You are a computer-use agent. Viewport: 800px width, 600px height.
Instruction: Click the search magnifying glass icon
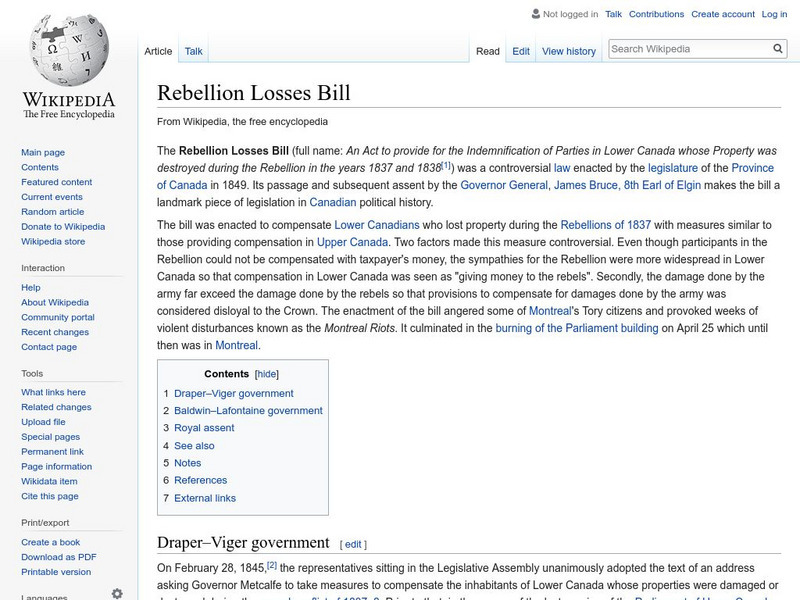coord(778,47)
